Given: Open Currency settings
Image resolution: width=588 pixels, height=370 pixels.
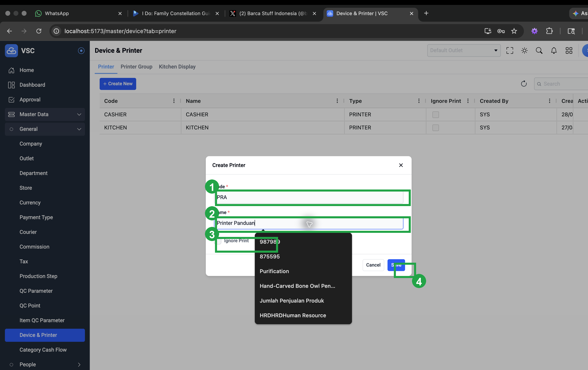Looking at the screenshot, I should pos(30,203).
